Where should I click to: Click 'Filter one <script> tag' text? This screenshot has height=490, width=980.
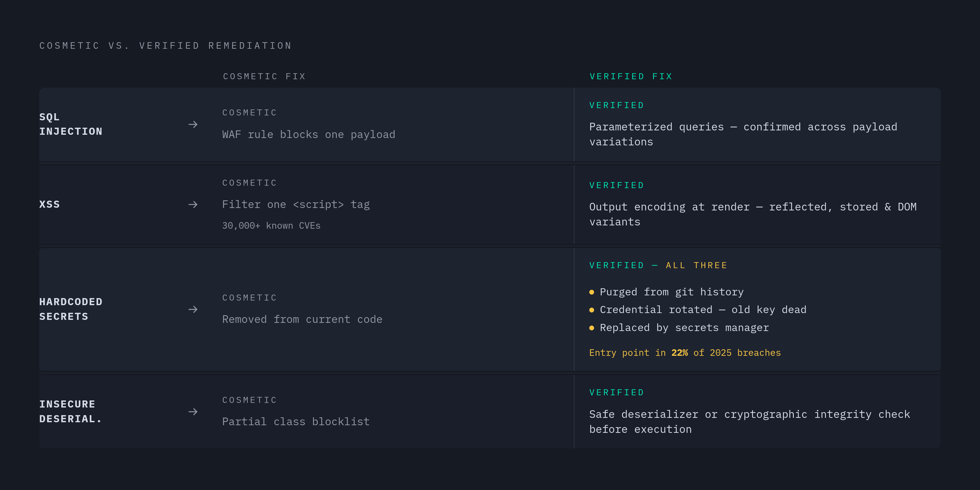(296, 205)
